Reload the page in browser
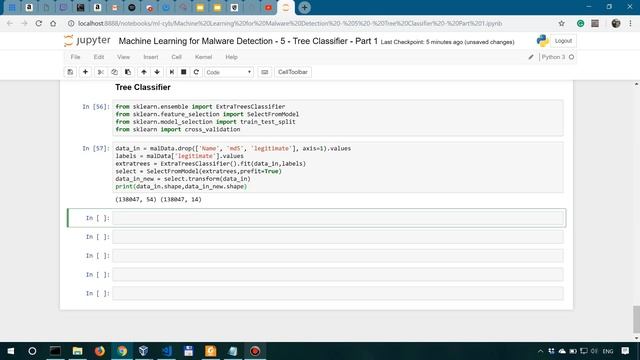This screenshot has width=640, height=360. click(x=39, y=24)
